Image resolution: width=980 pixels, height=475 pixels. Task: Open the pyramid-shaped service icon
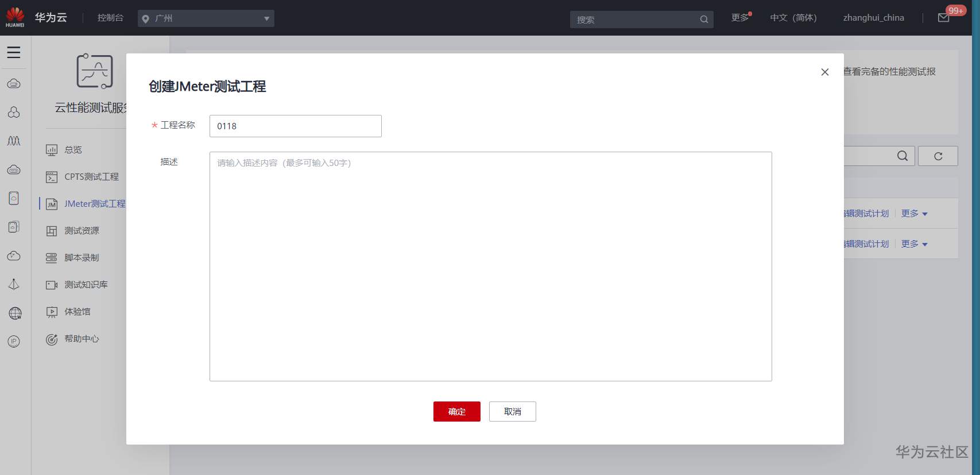[14, 284]
